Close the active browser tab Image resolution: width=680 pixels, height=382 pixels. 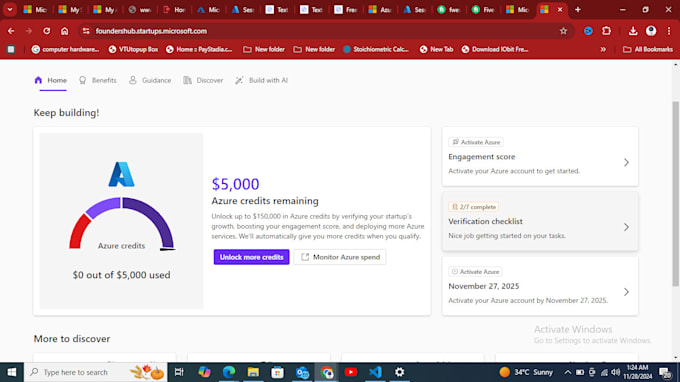(x=560, y=10)
